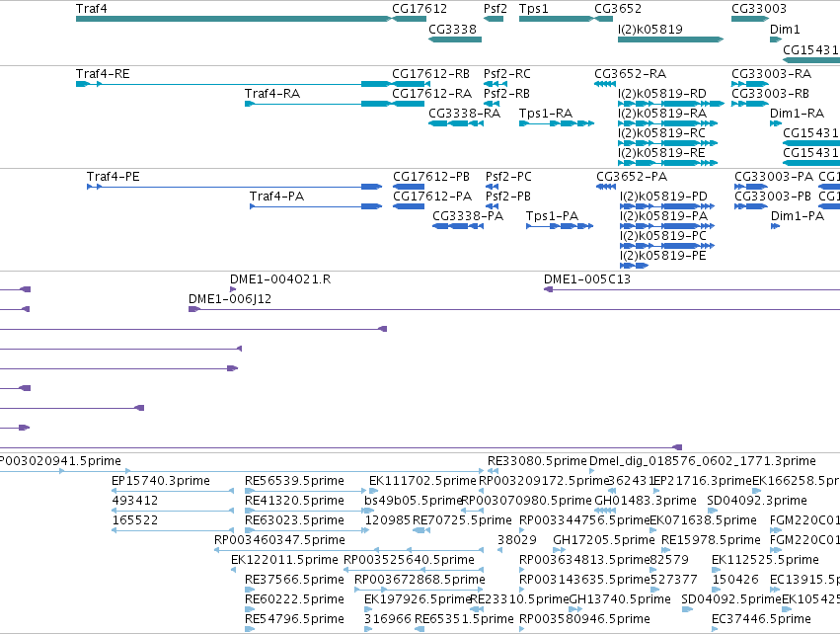The height and width of the screenshot is (634, 840).
Task: Select the EP15740.3prime EST label
Action: tap(161, 481)
